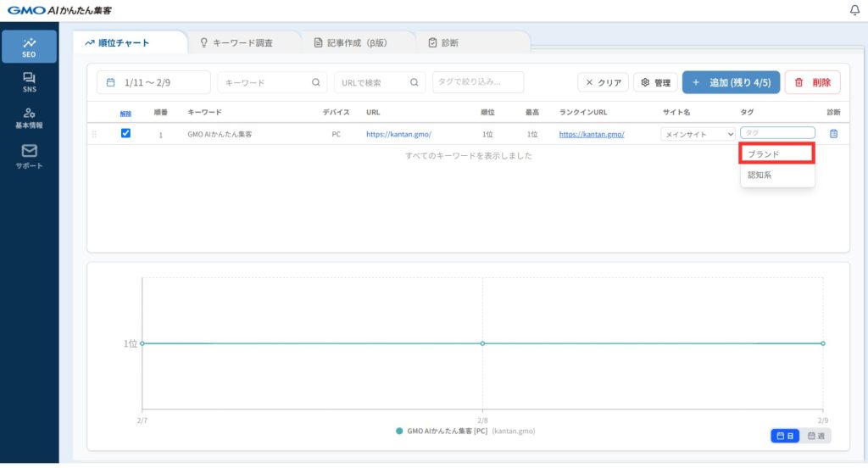The image size is (868, 468).
Task: Select SEO in the left sidebar
Action: [29, 46]
